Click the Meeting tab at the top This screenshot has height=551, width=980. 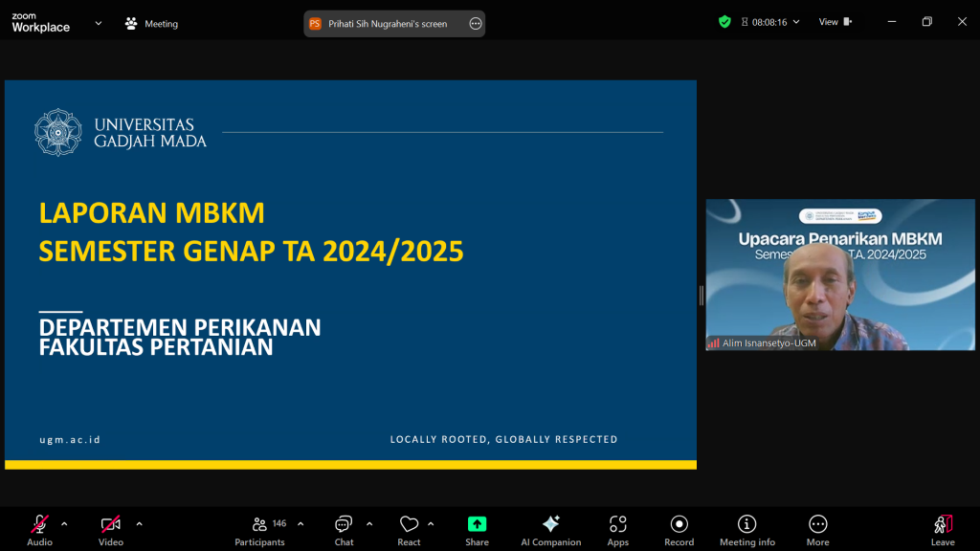click(x=152, y=24)
